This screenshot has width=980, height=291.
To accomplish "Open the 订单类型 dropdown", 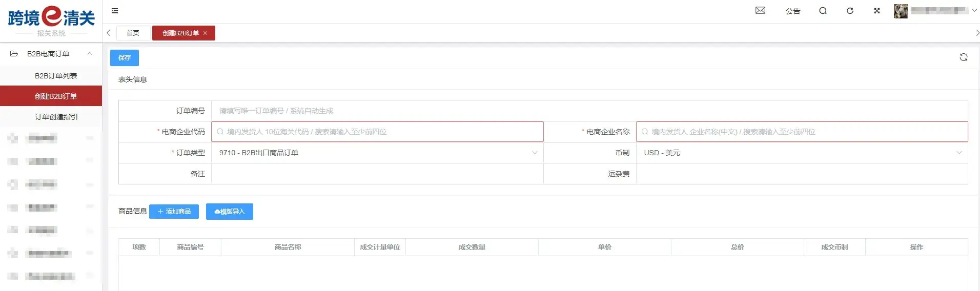I will coord(377,153).
